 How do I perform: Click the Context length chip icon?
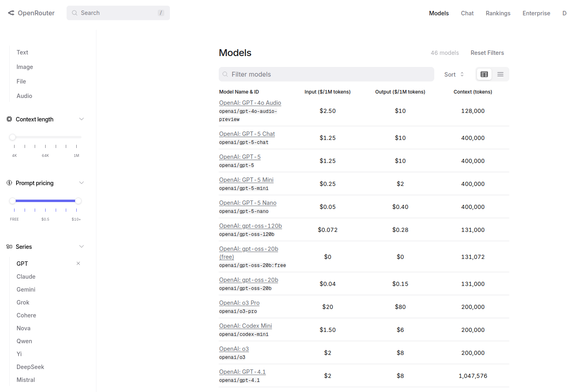coord(9,119)
